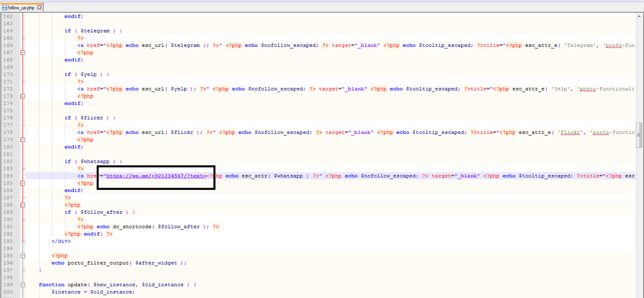
Task: Collapse the fold marker at line 167
Action: click(x=22, y=52)
